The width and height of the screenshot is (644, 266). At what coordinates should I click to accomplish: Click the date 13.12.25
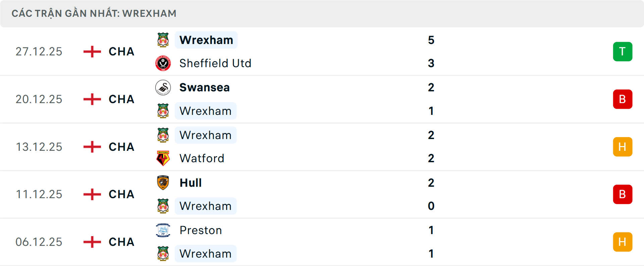[x=39, y=147]
